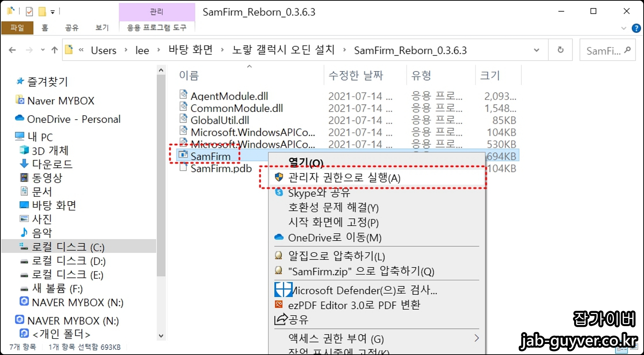This screenshot has width=644, height=355.
Task: Sort files by 수정한 날짜 column
Action: click(x=356, y=75)
